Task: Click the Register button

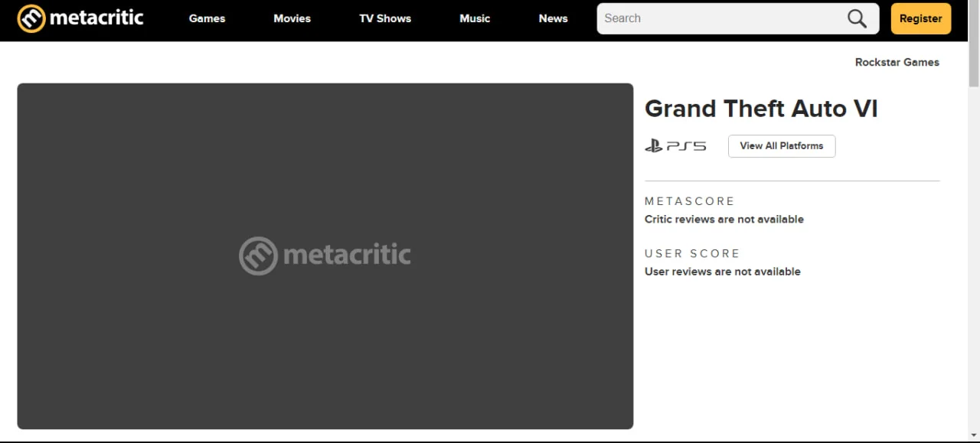Action: [x=921, y=18]
